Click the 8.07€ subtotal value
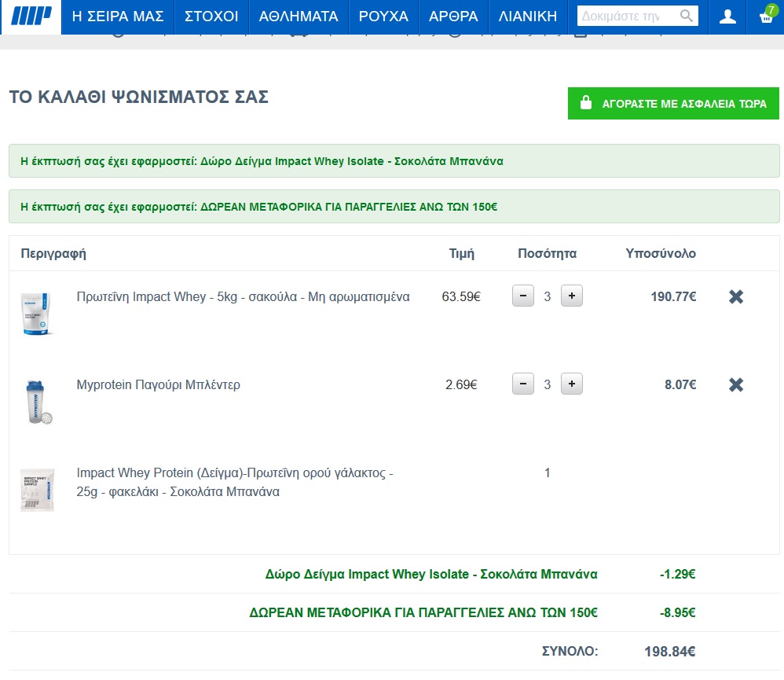This screenshot has height=680, width=784. click(x=680, y=384)
